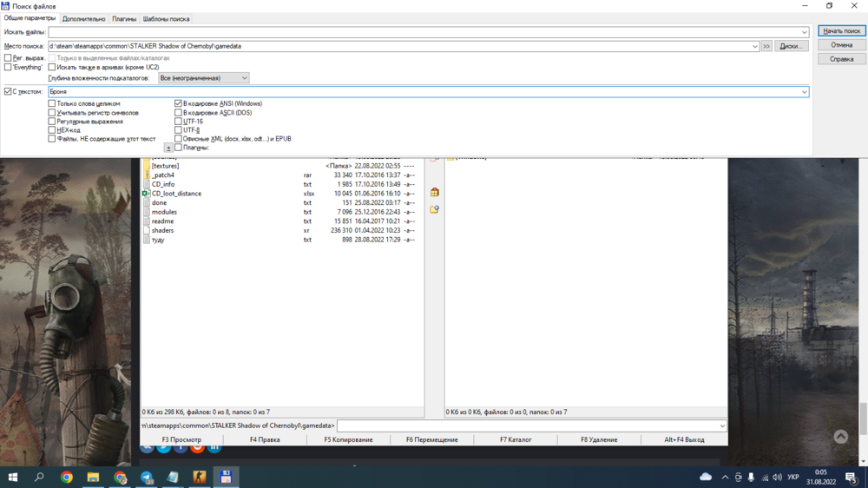Switch to the 'Дополнительно' tab
The width and height of the screenshot is (868, 488).
(83, 18)
